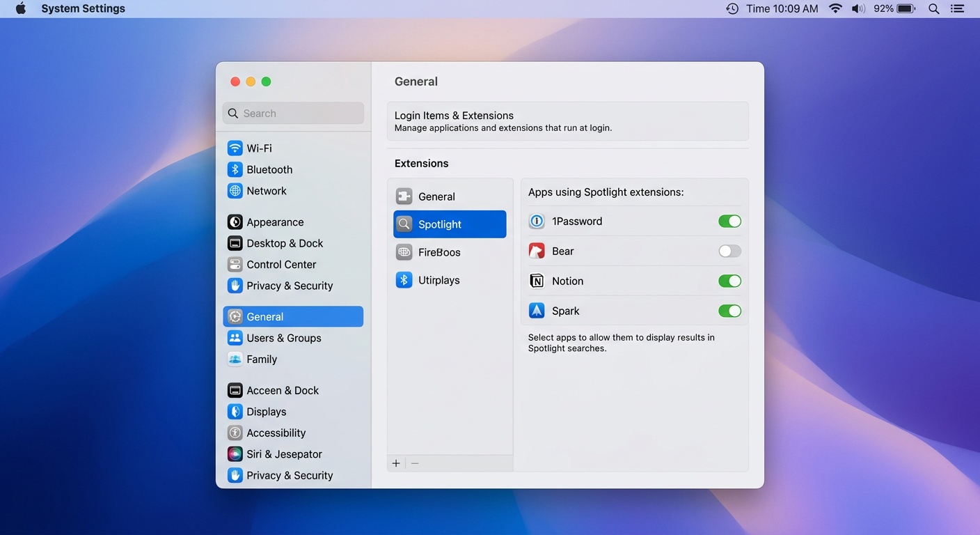The image size is (980, 535).
Task: Click inside the Search field
Action: tap(292, 113)
